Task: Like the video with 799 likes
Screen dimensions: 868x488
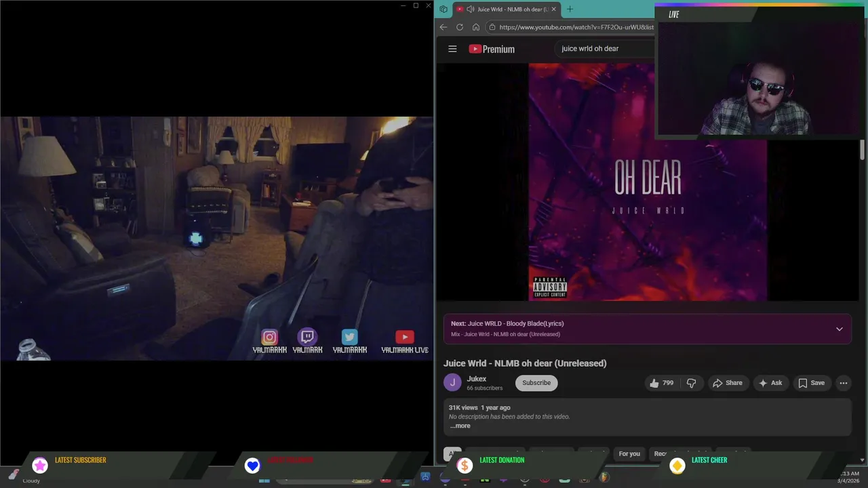Action: pos(661,383)
